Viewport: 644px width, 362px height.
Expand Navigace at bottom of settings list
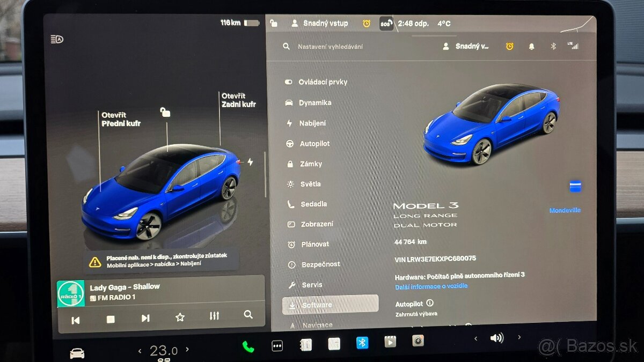point(317,324)
